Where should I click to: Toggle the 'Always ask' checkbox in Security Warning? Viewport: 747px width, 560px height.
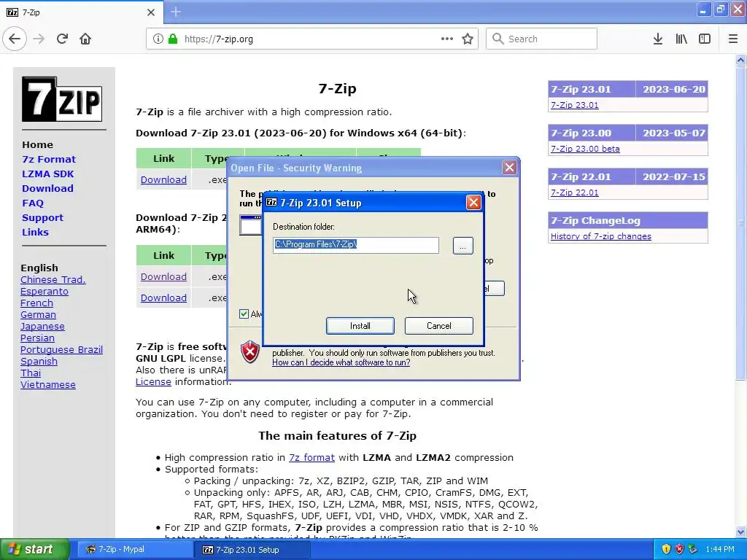[x=244, y=314]
